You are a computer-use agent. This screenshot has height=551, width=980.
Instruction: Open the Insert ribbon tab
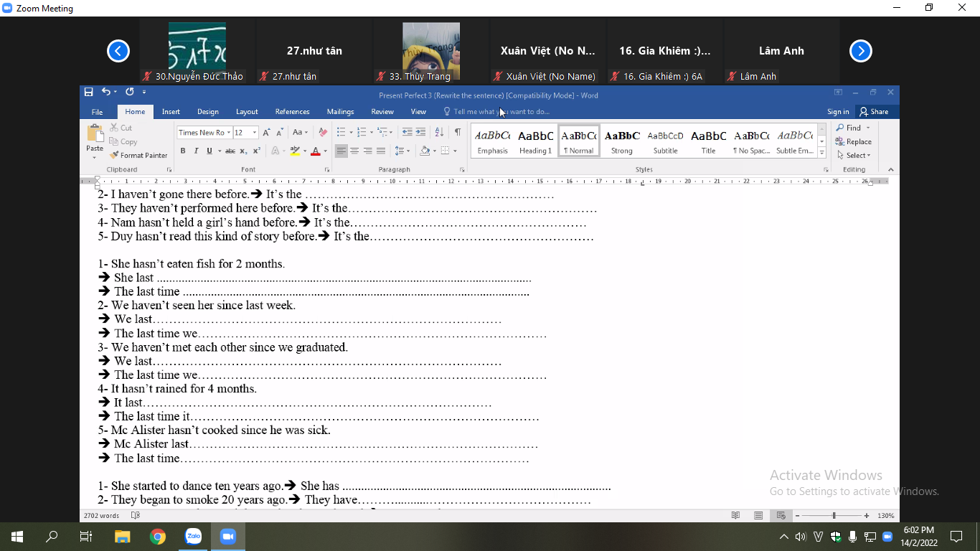(171, 111)
